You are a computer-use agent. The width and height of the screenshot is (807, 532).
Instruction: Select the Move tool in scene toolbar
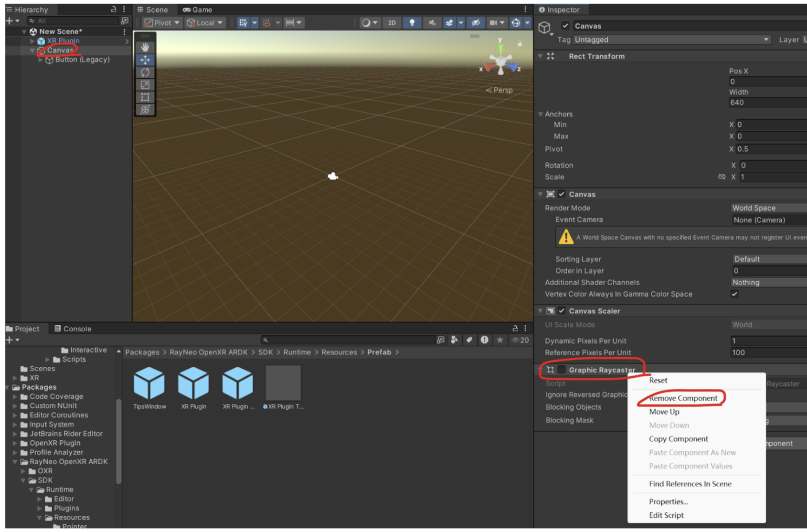pos(145,60)
